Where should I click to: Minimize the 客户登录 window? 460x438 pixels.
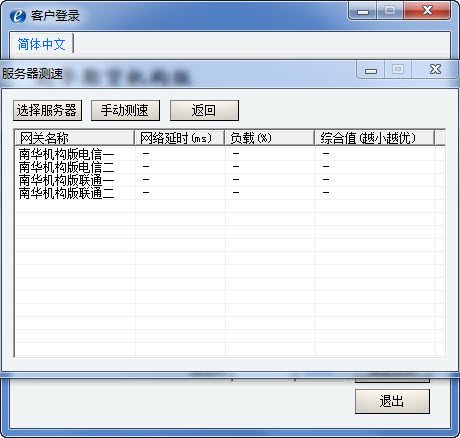pyautogui.click(x=363, y=11)
